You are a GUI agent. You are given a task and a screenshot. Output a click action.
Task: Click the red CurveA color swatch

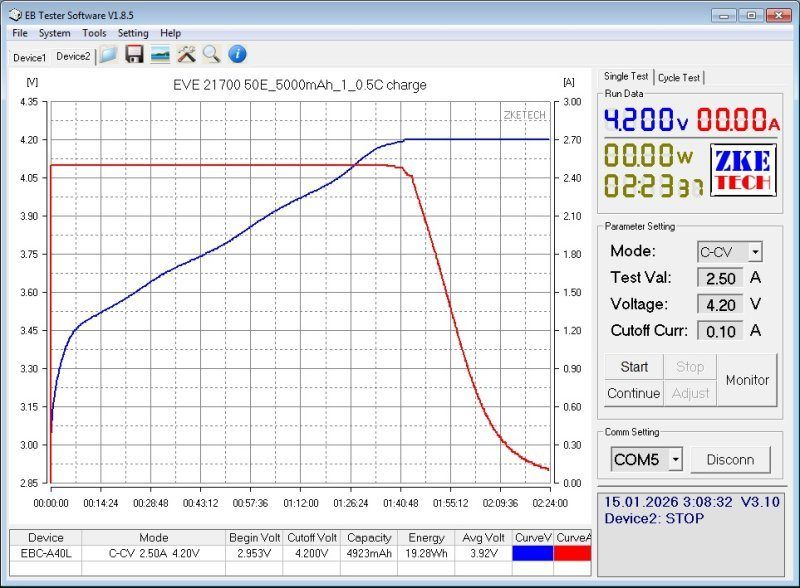tap(572, 552)
